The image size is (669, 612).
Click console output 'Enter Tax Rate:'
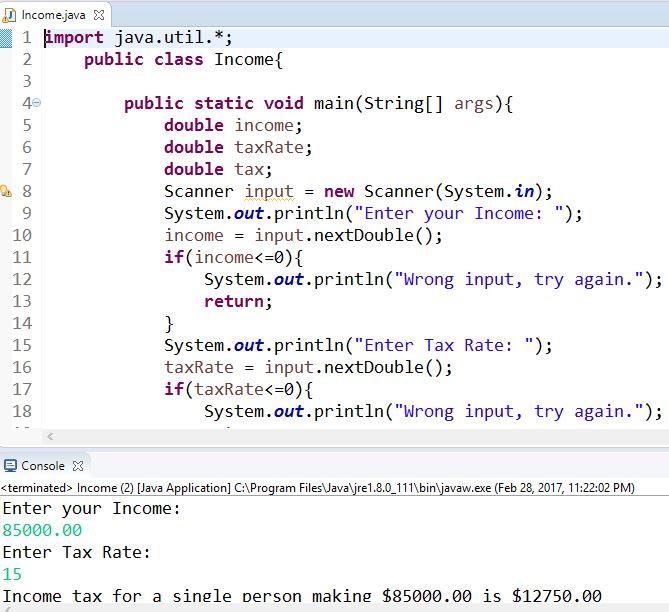pos(77,553)
